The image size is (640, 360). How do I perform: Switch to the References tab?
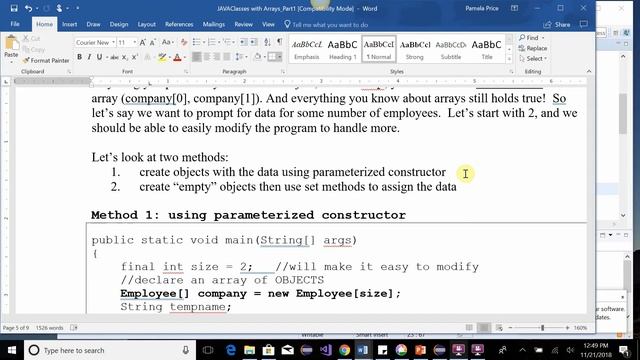pyautogui.click(x=179, y=24)
